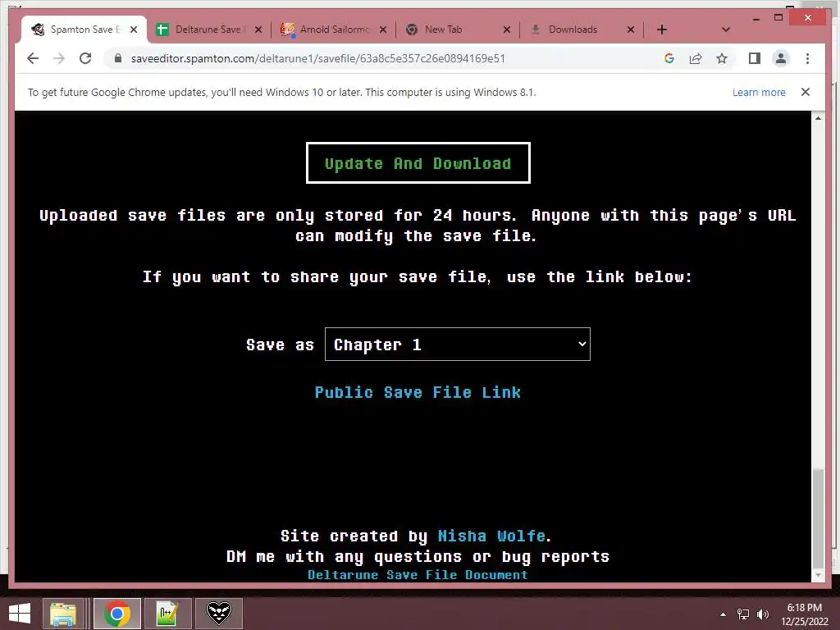Open the Chrome profile avatar menu
840x630 pixels.
coord(781,58)
